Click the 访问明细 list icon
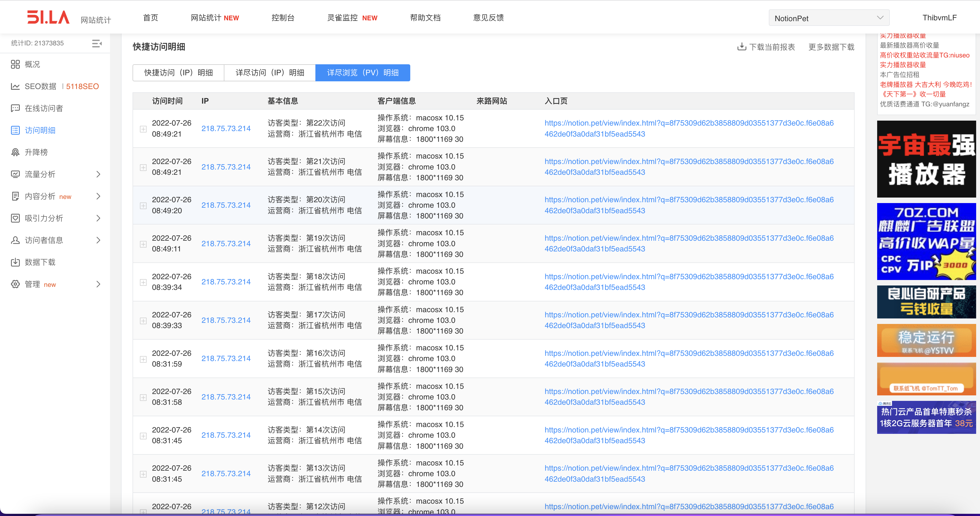The height and width of the screenshot is (516, 980). click(15, 131)
